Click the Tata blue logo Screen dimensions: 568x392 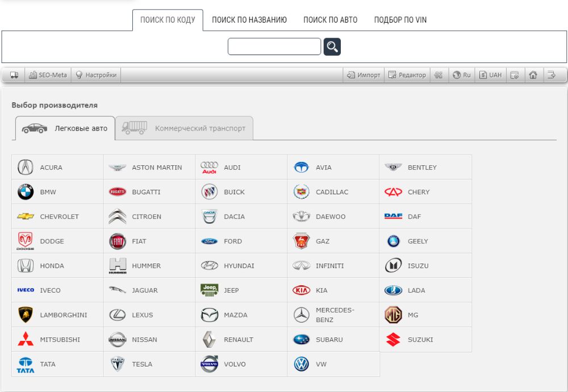[26, 365]
